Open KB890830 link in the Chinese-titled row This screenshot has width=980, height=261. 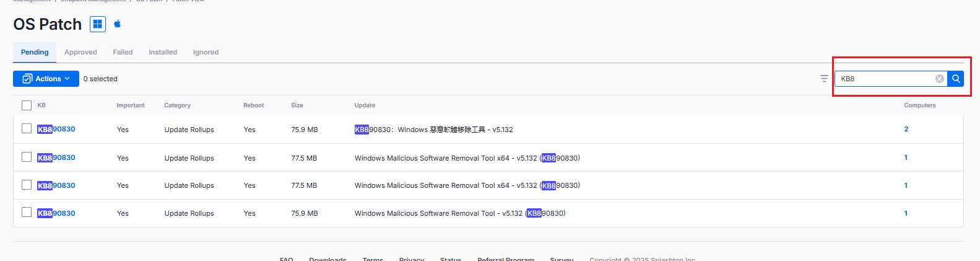(56, 129)
